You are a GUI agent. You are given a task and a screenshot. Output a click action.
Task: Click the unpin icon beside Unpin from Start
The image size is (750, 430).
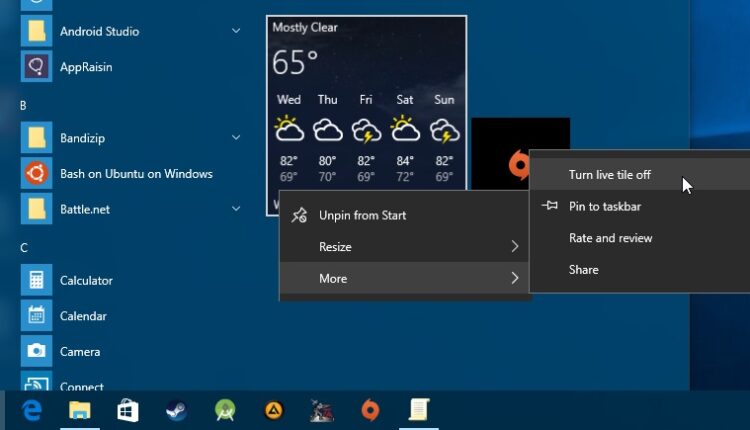pyautogui.click(x=299, y=215)
